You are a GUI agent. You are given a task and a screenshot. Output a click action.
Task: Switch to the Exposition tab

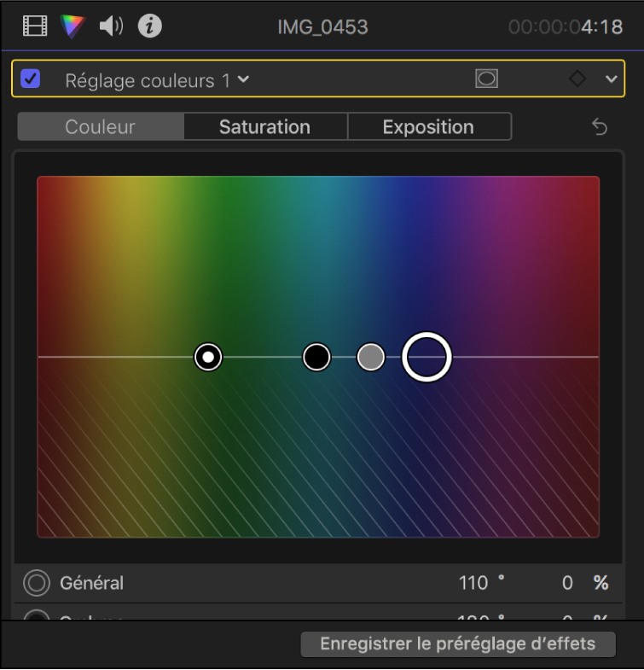pos(428,127)
